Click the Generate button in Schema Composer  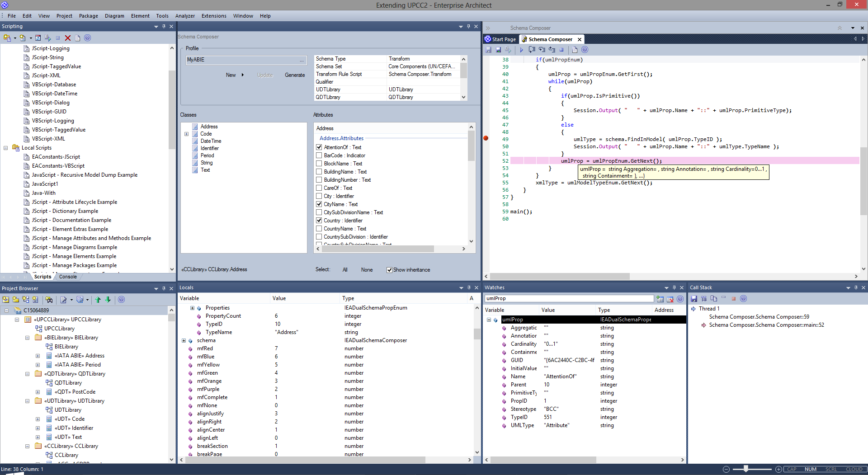tap(295, 75)
